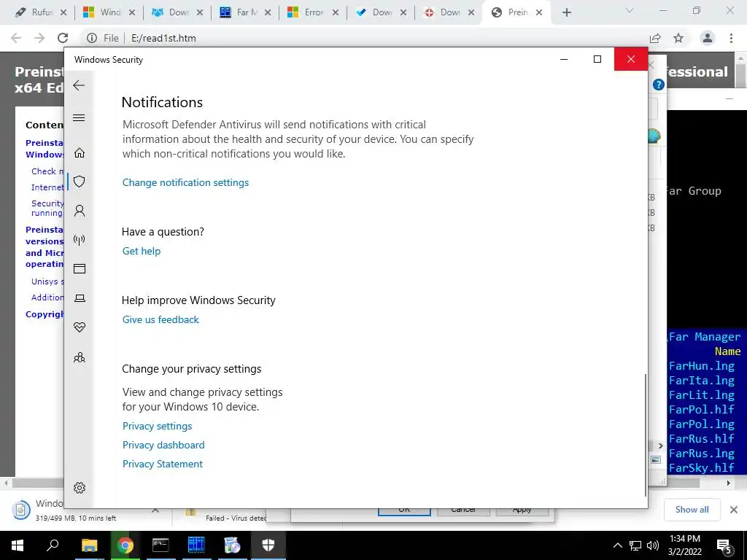Image resolution: width=747 pixels, height=560 pixels.
Task: Open volume control in system tray
Action: (x=653, y=545)
